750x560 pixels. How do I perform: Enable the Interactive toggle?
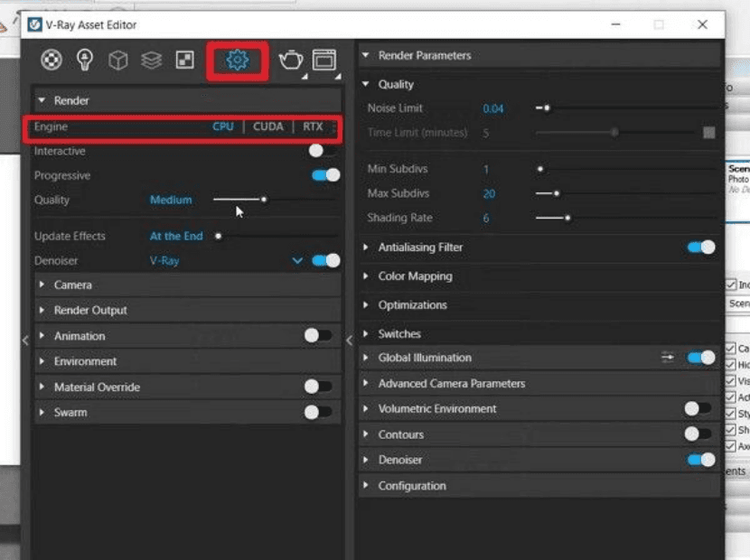pos(323,151)
